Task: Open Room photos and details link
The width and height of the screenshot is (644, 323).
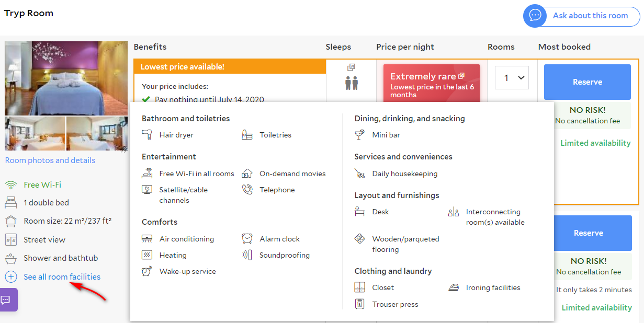Action: pos(50,160)
